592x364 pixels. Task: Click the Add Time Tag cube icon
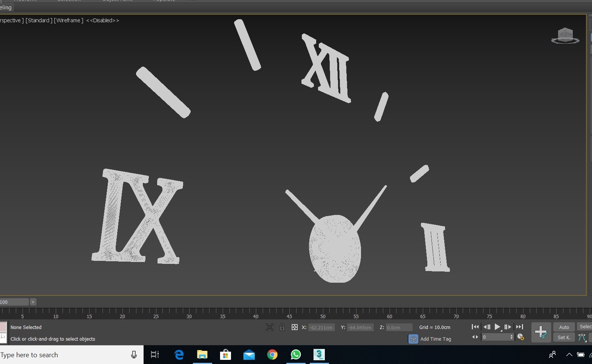click(x=413, y=339)
